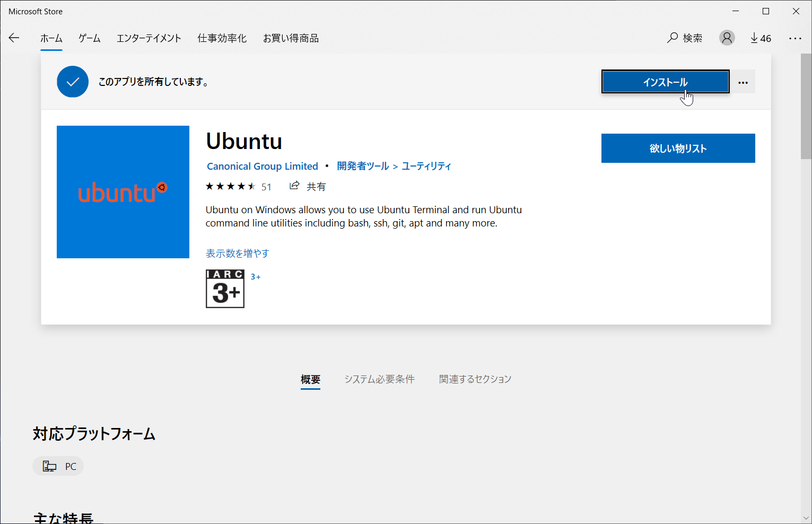Click the このアプリを所有しています text
The image size is (812, 524).
[x=154, y=82]
